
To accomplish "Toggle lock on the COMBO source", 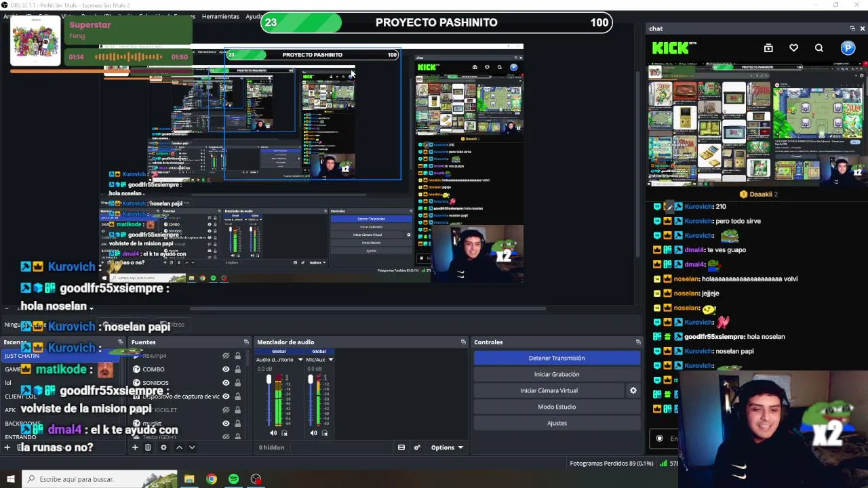I will click(237, 369).
